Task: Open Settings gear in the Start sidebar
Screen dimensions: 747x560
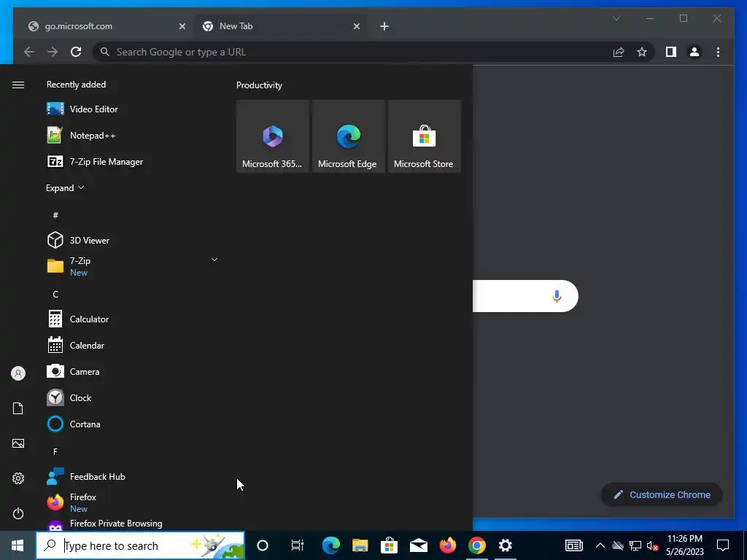Action: point(18,478)
